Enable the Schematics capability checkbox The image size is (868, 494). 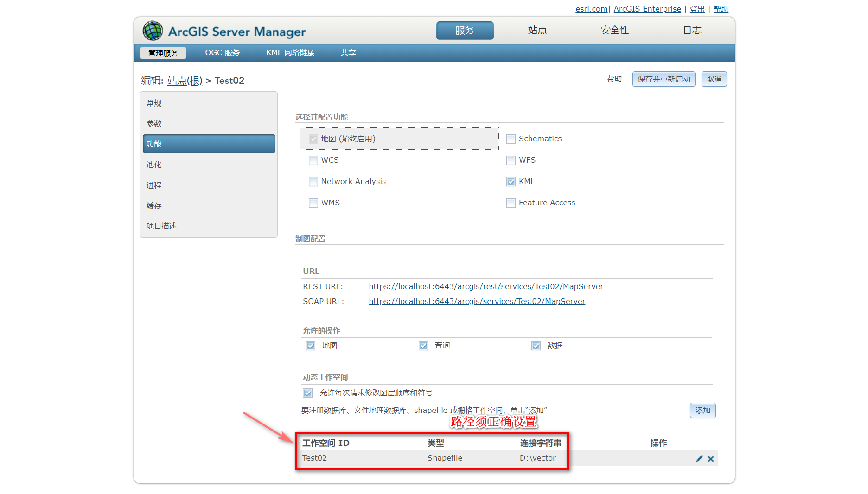pyautogui.click(x=511, y=139)
